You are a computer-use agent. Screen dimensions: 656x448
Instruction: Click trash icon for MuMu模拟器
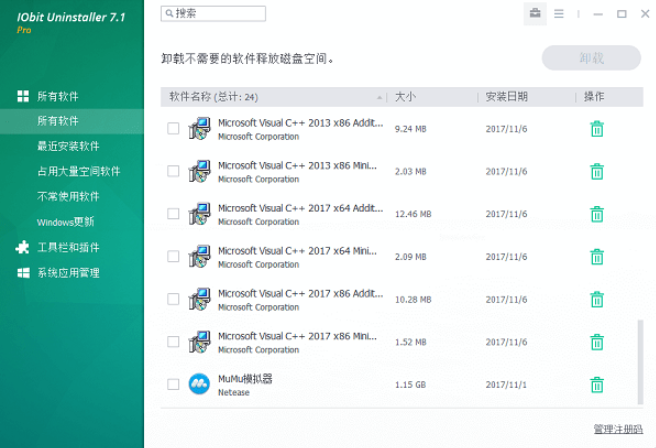click(x=597, y=385)
